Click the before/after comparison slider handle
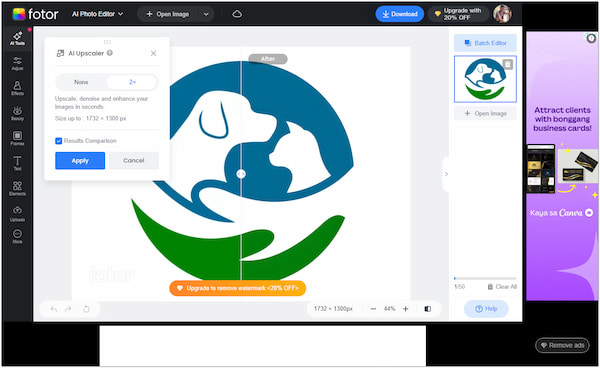The image size is (600, 368). tap(241, 174)
